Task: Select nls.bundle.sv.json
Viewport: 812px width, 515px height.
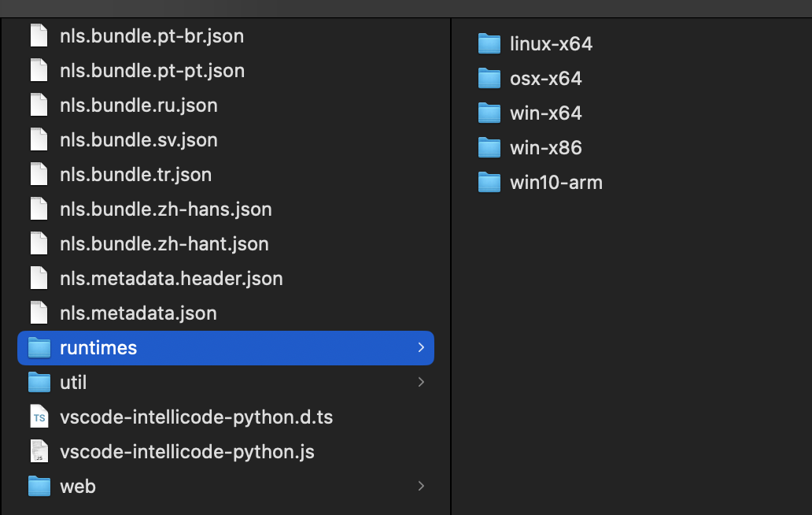Action: (x=138, y=139)
